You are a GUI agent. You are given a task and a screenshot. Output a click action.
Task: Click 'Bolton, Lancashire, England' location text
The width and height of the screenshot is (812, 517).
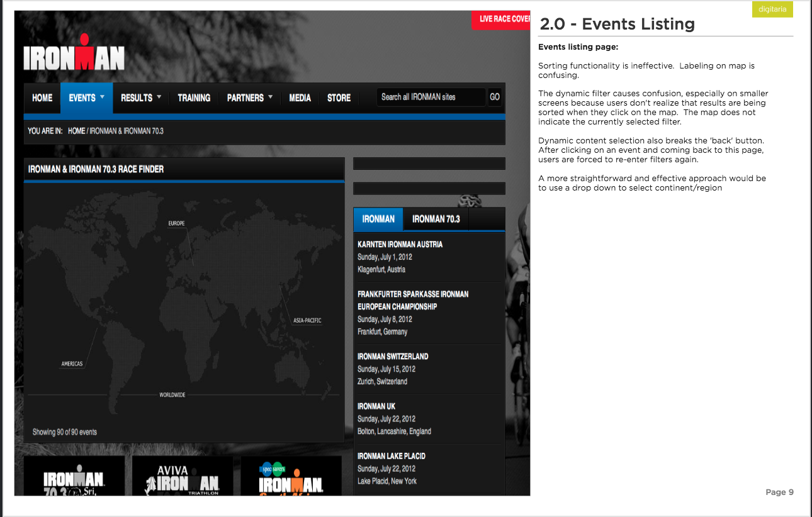click(x=394, y=431)
